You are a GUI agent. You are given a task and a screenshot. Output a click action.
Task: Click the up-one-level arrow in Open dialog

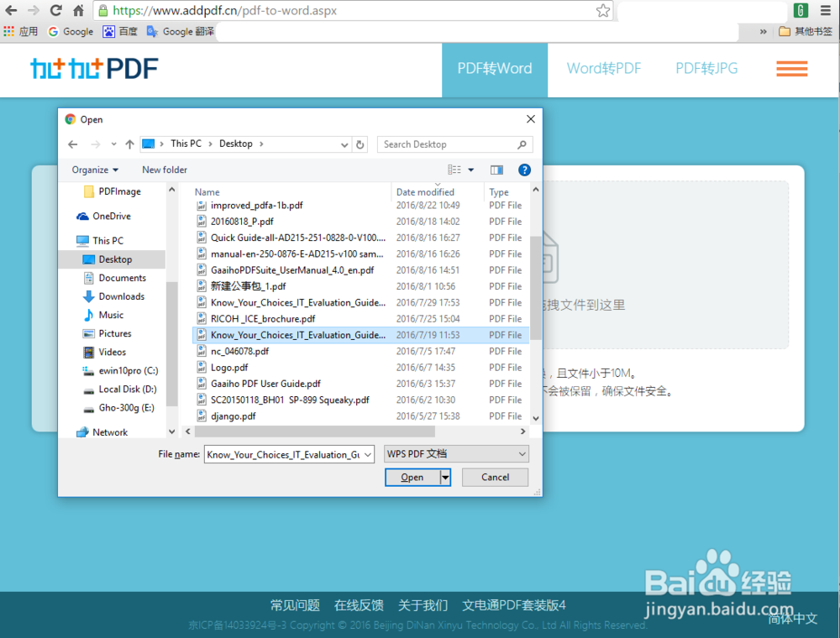(x=129, y=144)
